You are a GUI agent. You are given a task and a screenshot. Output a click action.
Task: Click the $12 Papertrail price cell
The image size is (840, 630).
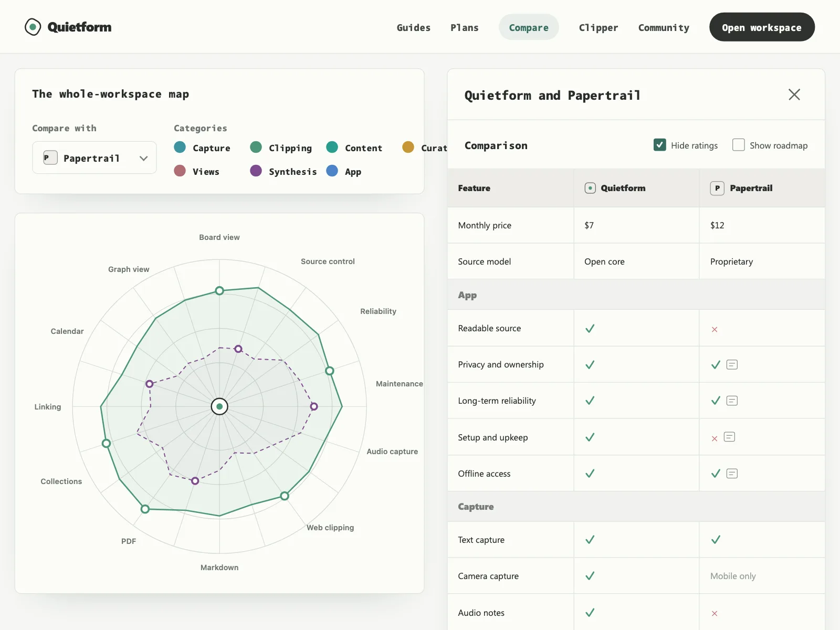[762, 225]
